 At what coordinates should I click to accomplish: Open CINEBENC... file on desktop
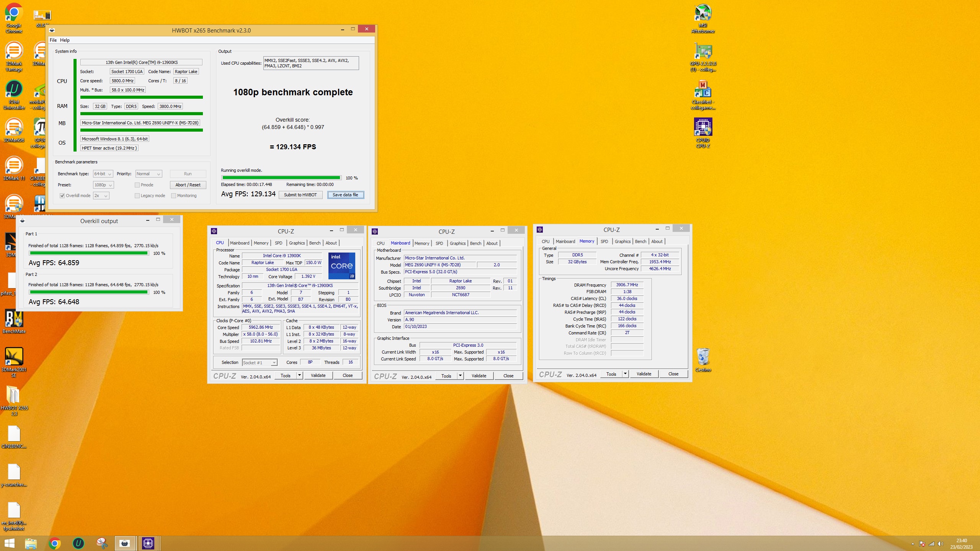pos(14,436)
